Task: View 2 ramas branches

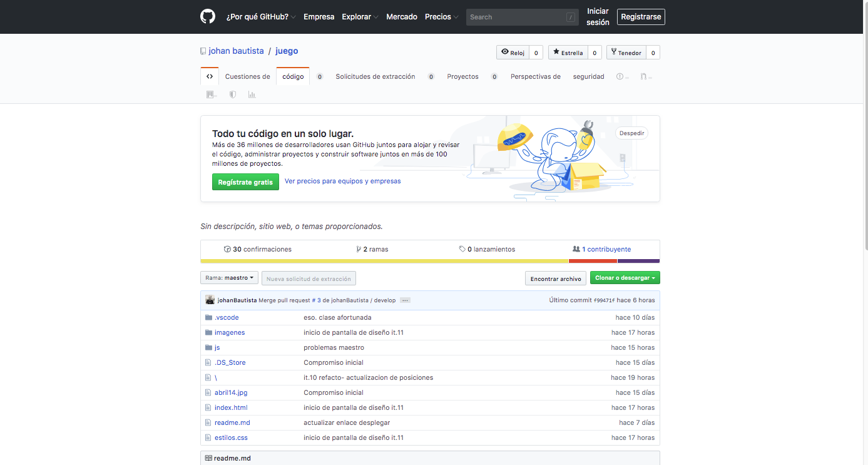Action: click(x=372, y=249)
